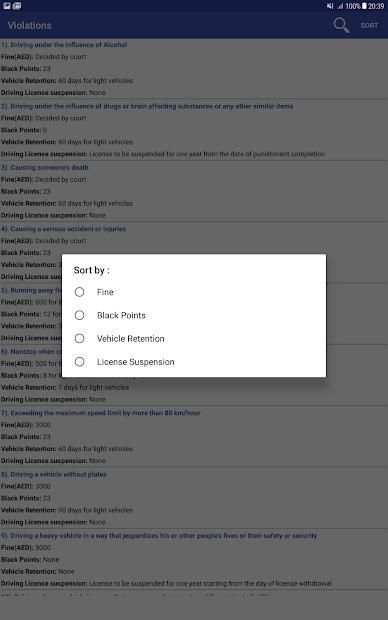The width and height of the screenshot is (388, 620).
Task: Tap the Violations title in header
Action: [30, 26]
